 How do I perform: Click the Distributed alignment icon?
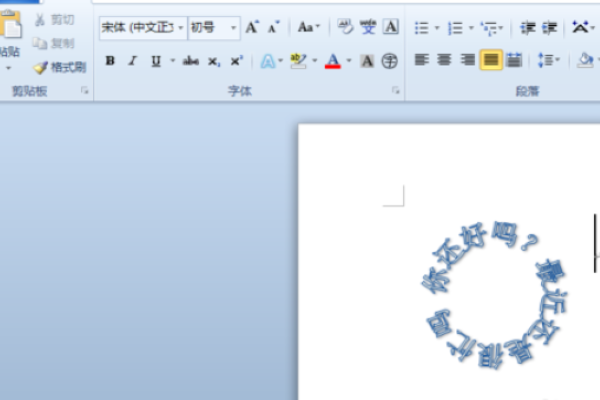[x=514, y=60]
